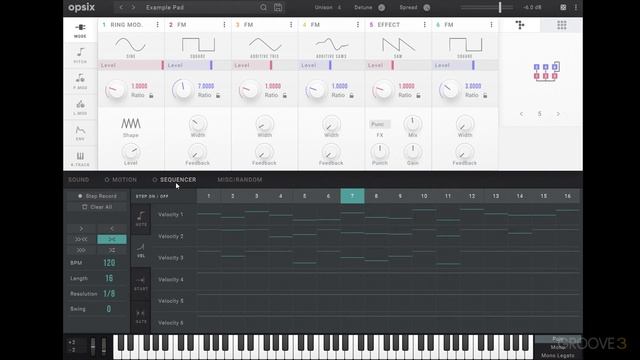Toggle sequencer step 7 on/off
The image size is (640, 360).
coord(352,196)
